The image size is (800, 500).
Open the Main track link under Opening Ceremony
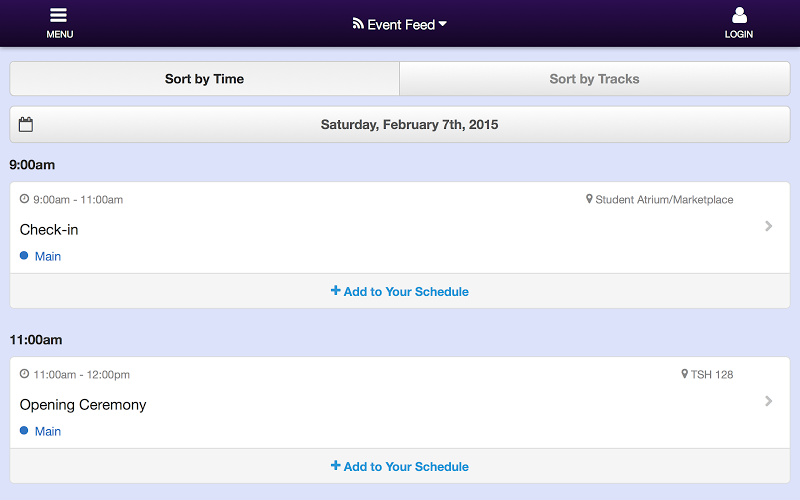pyautogui.click(x=48, y=431)
